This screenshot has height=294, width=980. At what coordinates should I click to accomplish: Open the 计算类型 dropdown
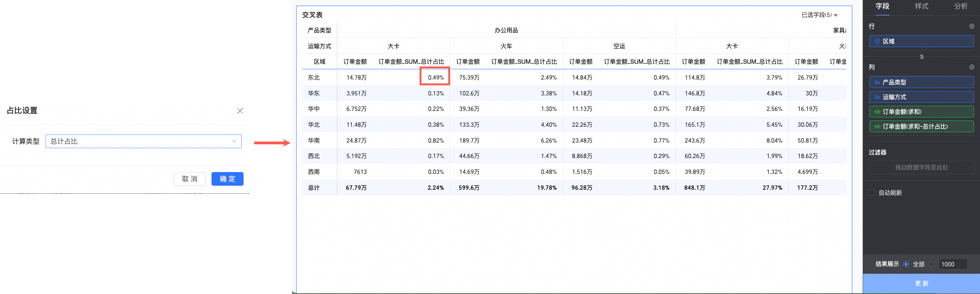(x=143, y=141)
